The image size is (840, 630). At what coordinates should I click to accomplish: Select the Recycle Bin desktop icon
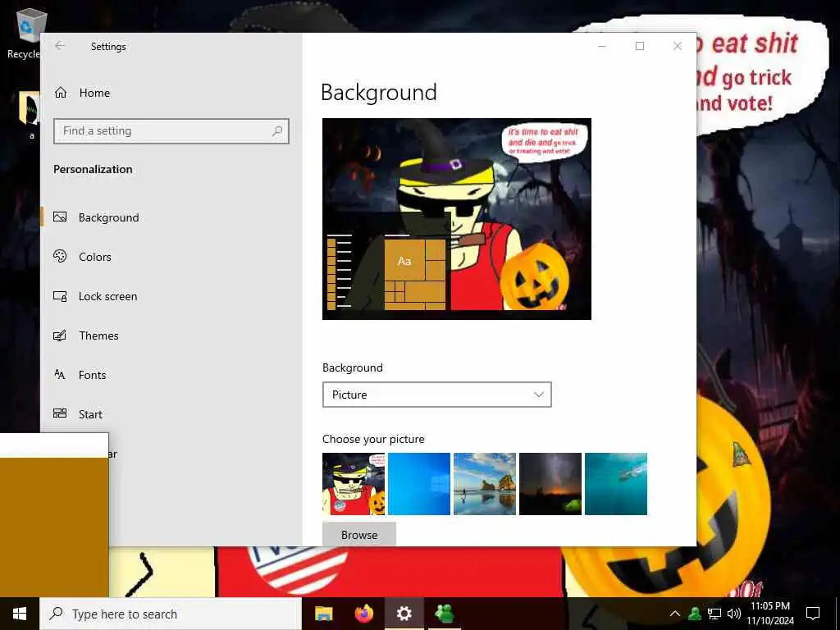pos(24,33)
